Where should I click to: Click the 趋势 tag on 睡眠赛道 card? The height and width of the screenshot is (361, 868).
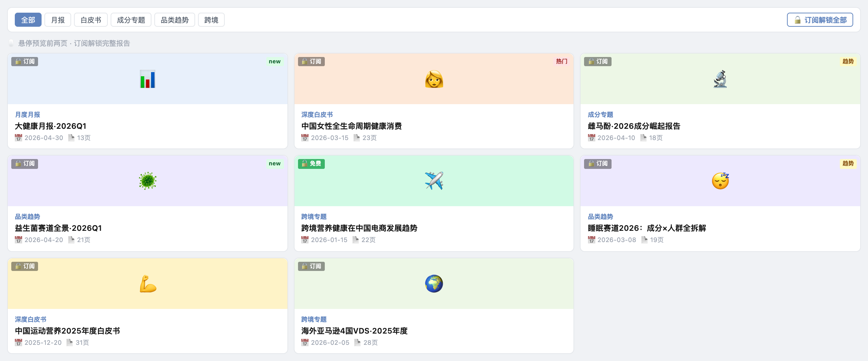coord(848,164)
